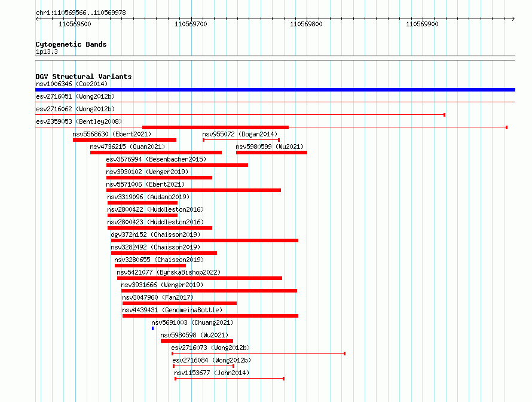The width and height of the screenshot is (532, 402).
Task: Click the nsv4439431 (GenomeinaBottle) label
Action: [172, 310]
